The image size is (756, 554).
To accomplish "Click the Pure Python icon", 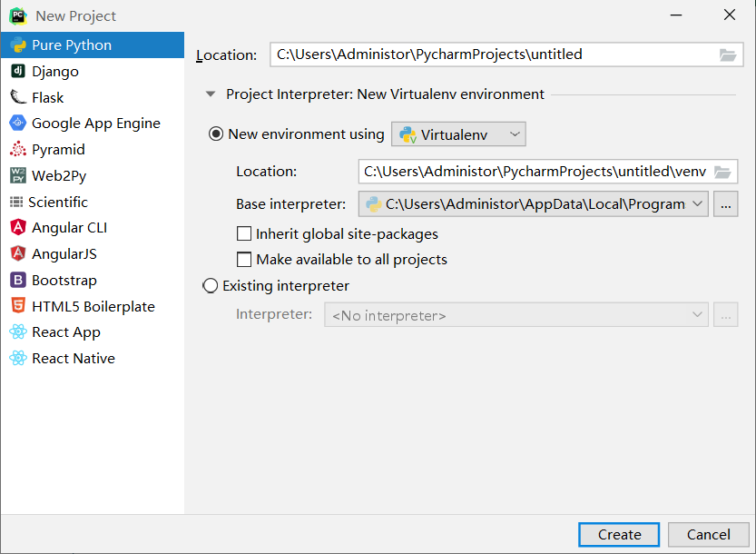I will click(x=18, y=45).
